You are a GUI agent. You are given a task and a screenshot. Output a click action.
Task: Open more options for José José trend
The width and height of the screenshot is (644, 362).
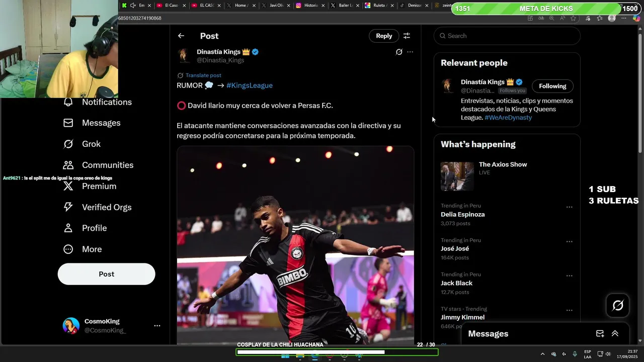tap(570, 241)
